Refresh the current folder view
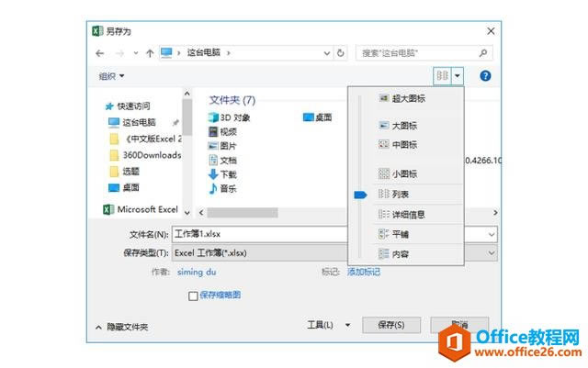Viewport: 588px width, 368px height. (x=341, y=53)
